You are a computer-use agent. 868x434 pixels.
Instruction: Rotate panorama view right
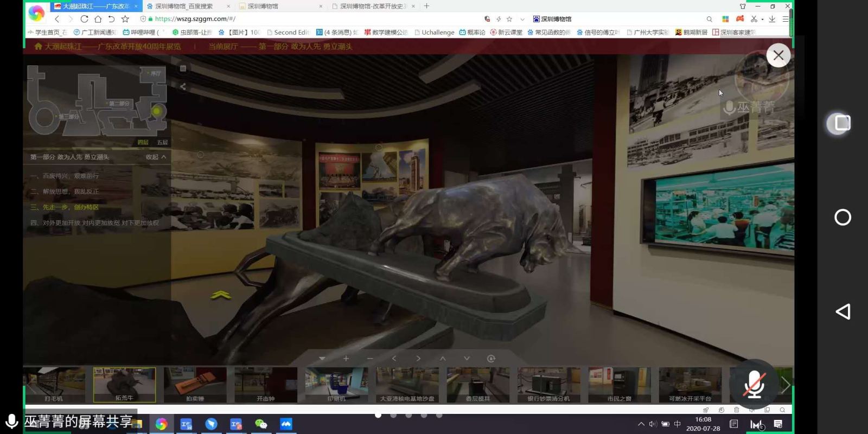(418, 359)
